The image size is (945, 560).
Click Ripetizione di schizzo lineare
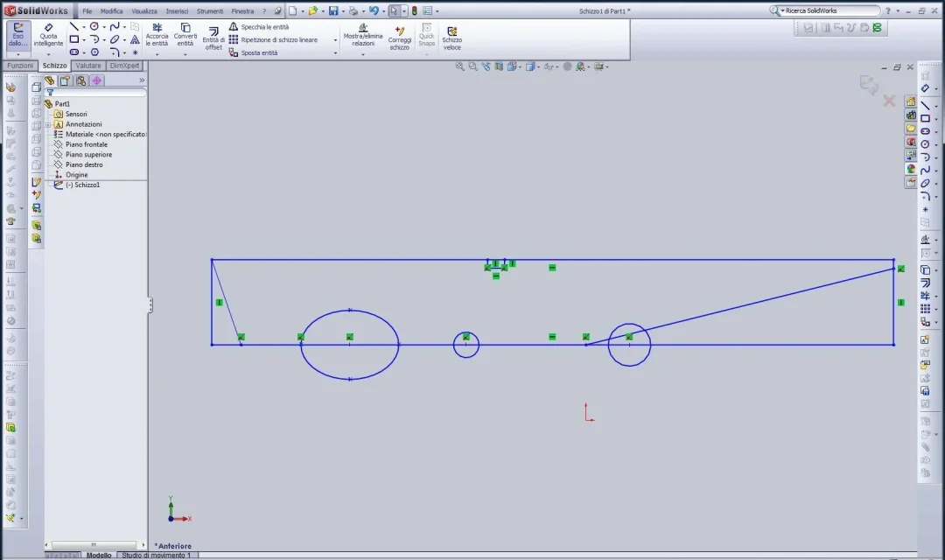(273, 39)
